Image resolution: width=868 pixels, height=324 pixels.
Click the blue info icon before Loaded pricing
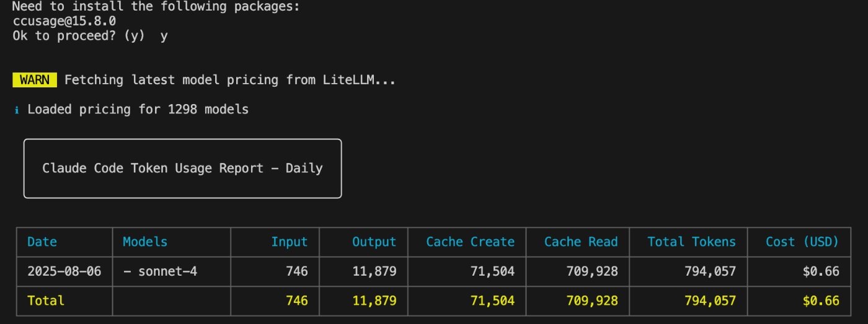(x=17, y=110)
